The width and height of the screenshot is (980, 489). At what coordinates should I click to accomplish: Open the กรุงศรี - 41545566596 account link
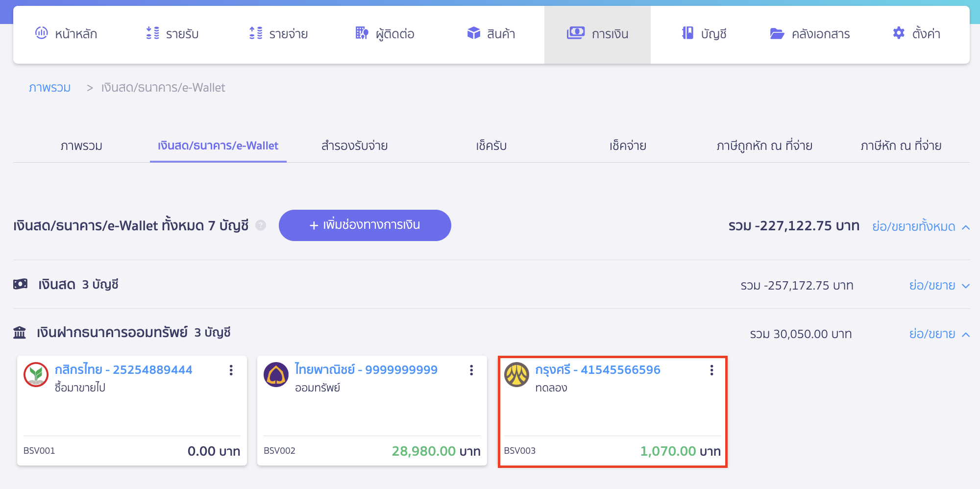pyautogui.click(x=597, y=370)
